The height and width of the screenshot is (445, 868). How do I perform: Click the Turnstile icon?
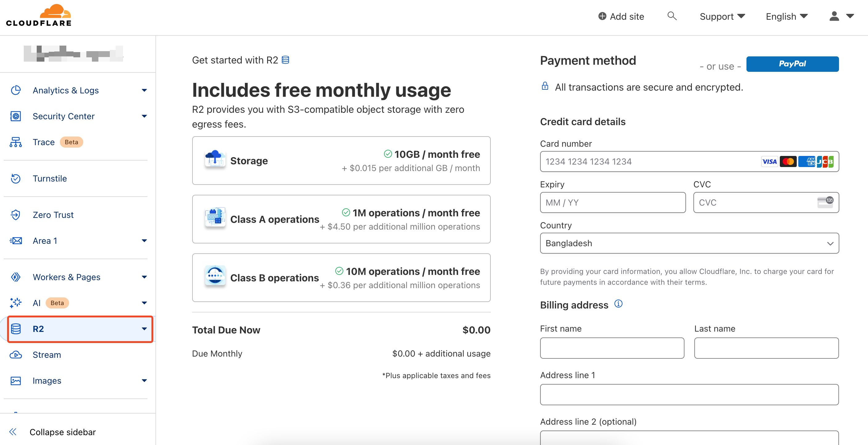(x=15, y=178)
